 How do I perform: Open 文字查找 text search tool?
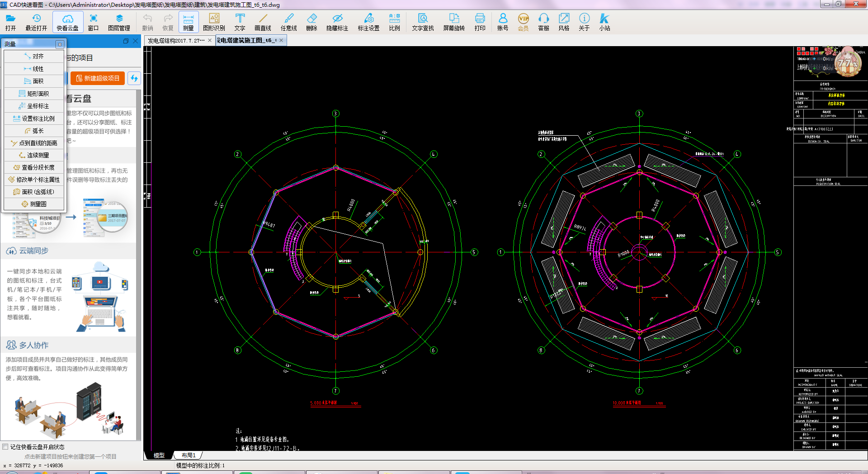pyautogui.click(x=423, y=22)
